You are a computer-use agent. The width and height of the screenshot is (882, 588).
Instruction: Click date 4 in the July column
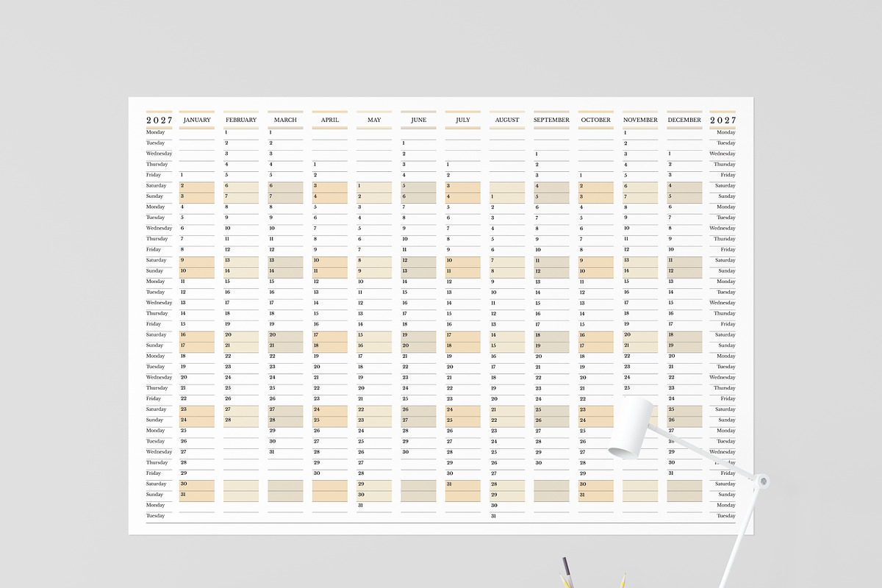[x=448, y=196]
